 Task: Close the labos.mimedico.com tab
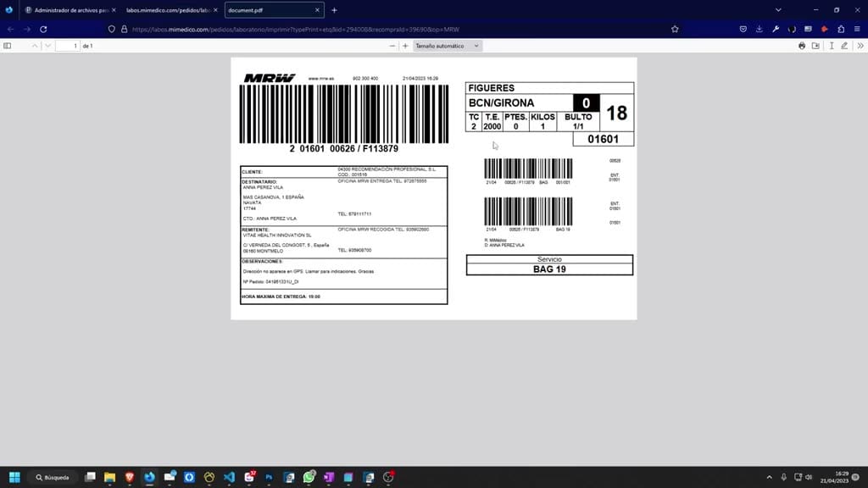click(215, 10)
